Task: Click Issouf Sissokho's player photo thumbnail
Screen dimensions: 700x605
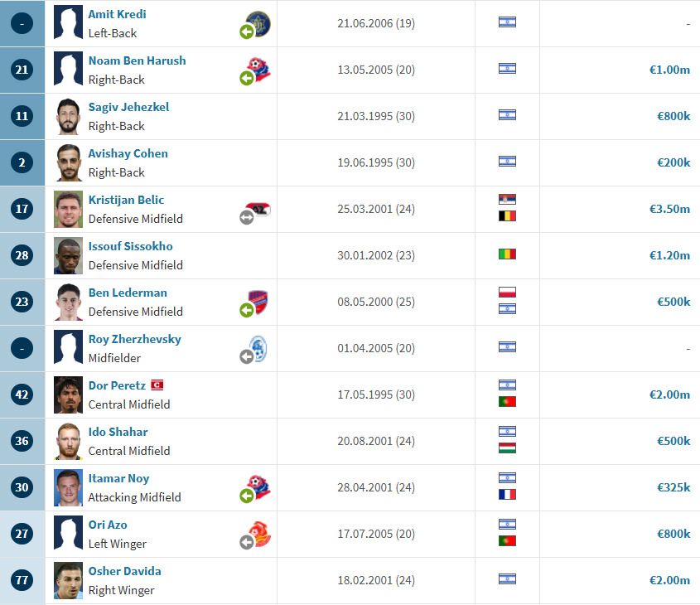Action: coord(68,256)
